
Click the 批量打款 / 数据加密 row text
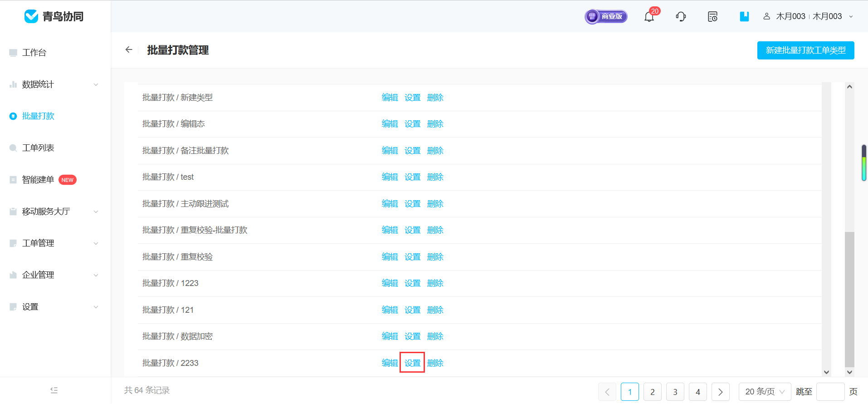click(177, 336)
